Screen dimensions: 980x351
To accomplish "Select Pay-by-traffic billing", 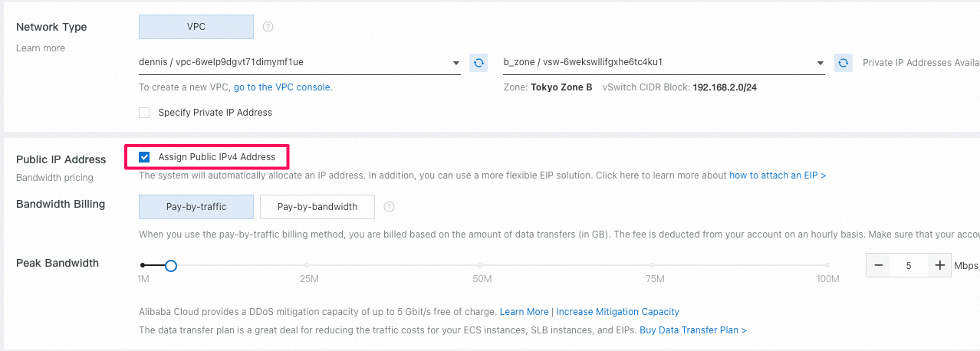I will click(x=196, y=207).
